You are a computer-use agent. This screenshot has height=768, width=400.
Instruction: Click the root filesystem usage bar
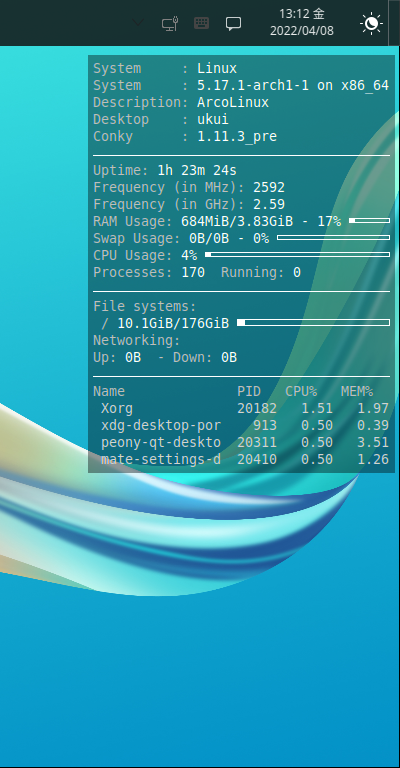[313, 322]
